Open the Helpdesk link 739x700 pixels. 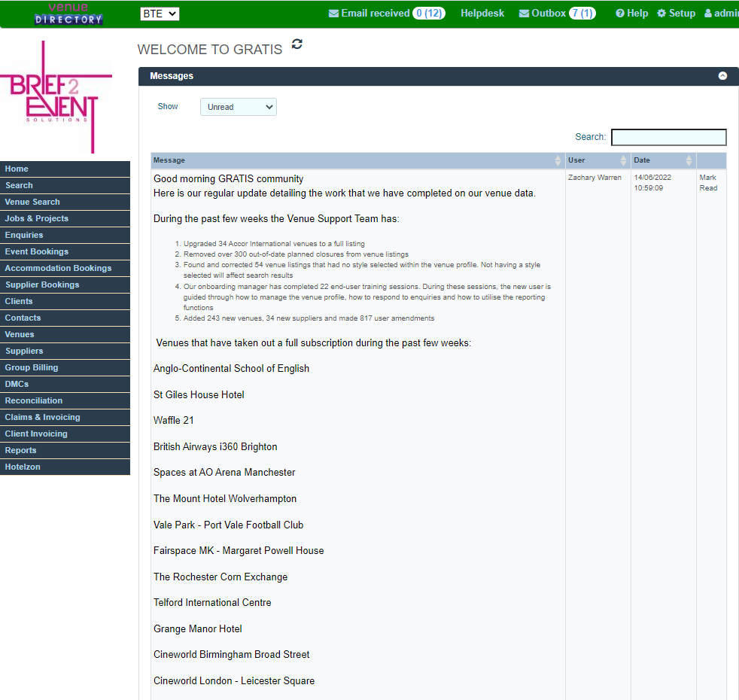(482, 14)
